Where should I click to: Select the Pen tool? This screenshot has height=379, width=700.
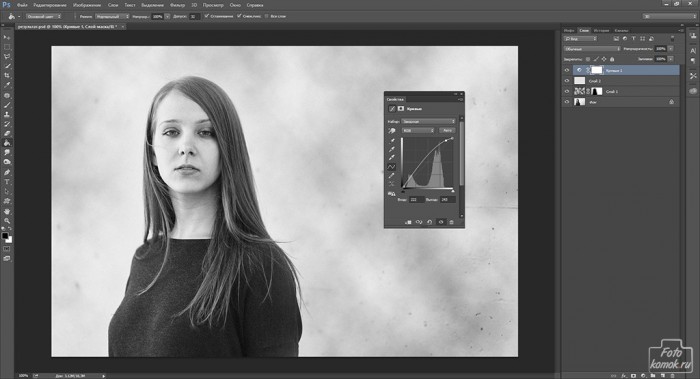pyautogui.click(x=7, y=172)
